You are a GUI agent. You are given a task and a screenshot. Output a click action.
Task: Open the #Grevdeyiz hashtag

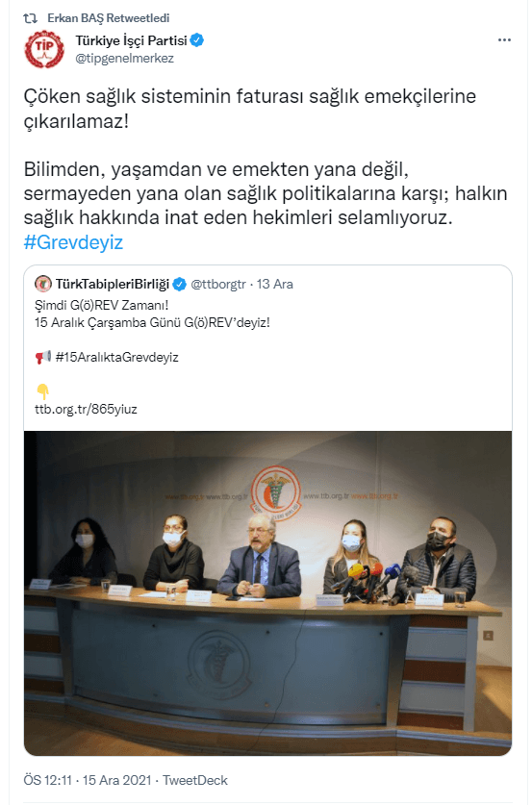pos(73,242)
